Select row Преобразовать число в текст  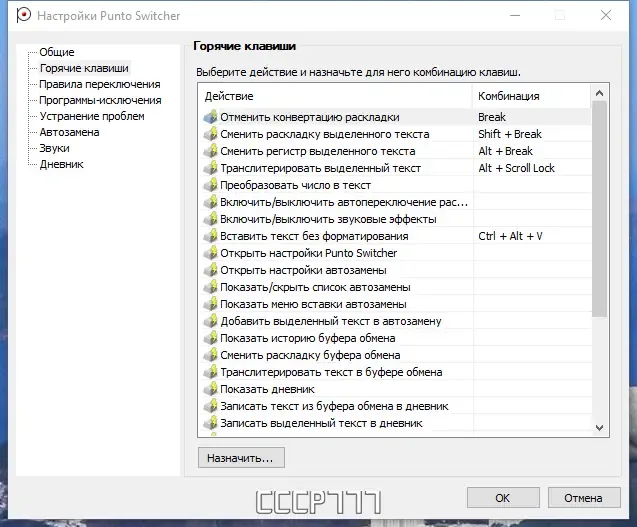(395, 185)
